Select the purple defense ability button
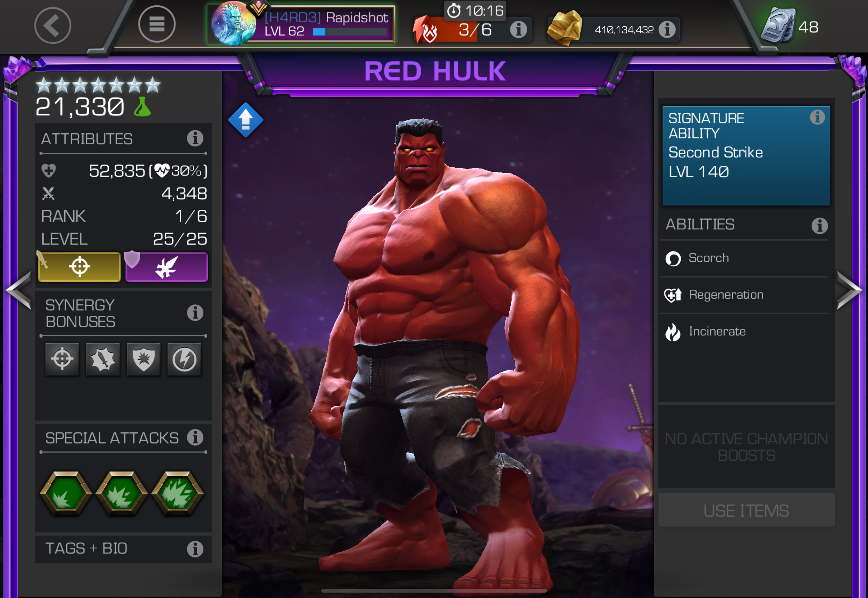Viewport: 868px width, 598px height. coord(166,267)
